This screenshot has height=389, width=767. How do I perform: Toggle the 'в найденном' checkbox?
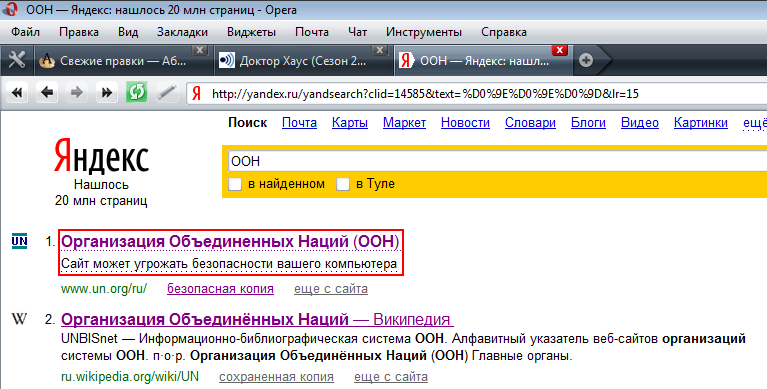click(235, 184)
